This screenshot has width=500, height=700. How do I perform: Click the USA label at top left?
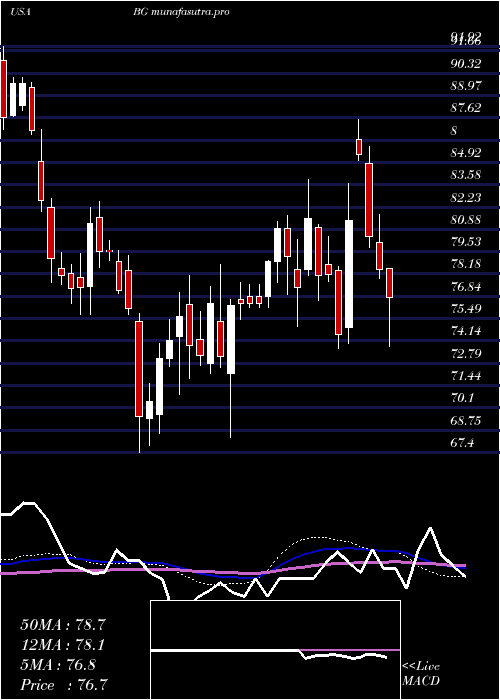coord(20,12)
